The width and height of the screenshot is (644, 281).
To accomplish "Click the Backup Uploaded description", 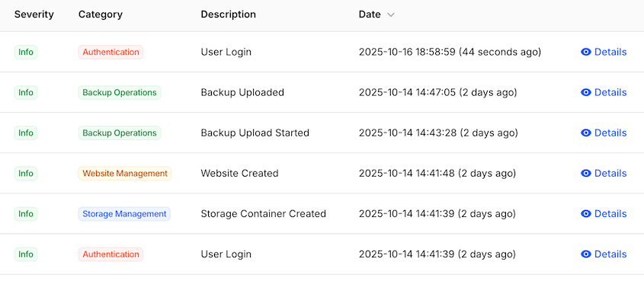I will click(242, 92).
